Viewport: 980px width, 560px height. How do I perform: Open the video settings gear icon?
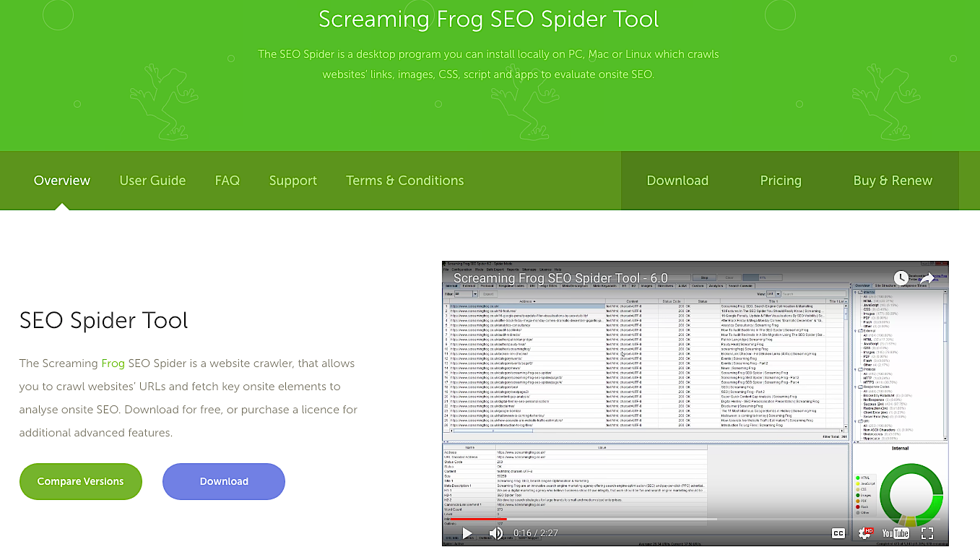864,533
